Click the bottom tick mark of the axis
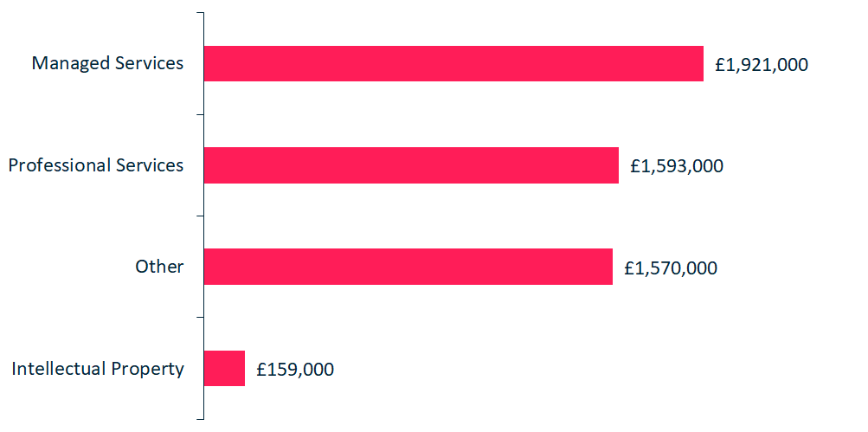 point(200,419)
